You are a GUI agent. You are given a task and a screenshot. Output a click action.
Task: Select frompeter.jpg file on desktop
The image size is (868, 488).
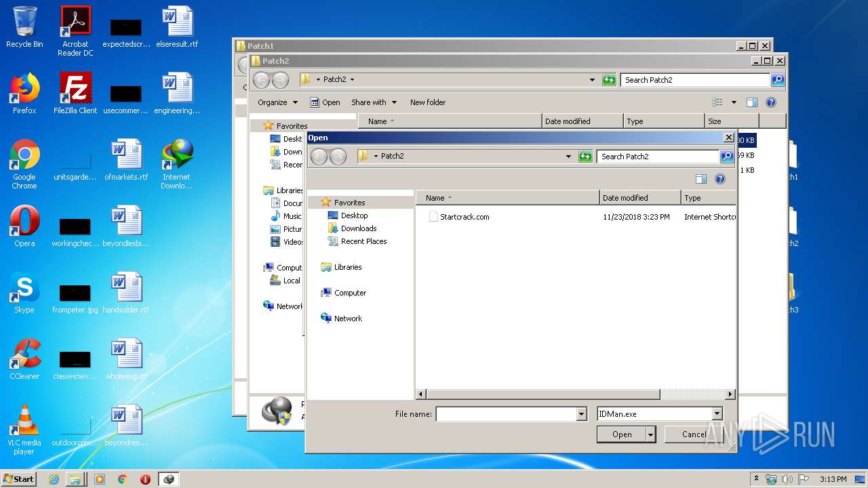point(75,298)
